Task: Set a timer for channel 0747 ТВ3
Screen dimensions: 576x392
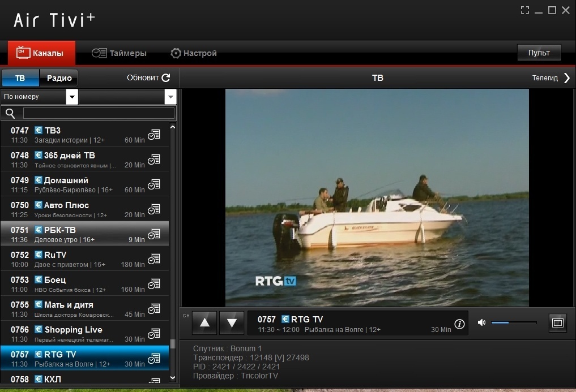Action: 154,135
